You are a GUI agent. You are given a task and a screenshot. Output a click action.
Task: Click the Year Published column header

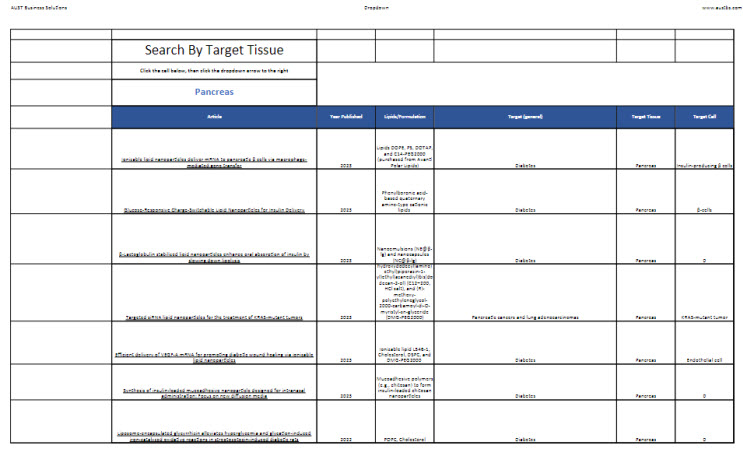(x=346, y=117)
